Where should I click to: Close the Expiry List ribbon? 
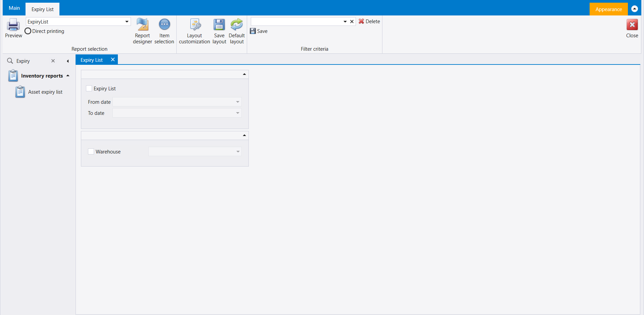(x=632, y=28)
